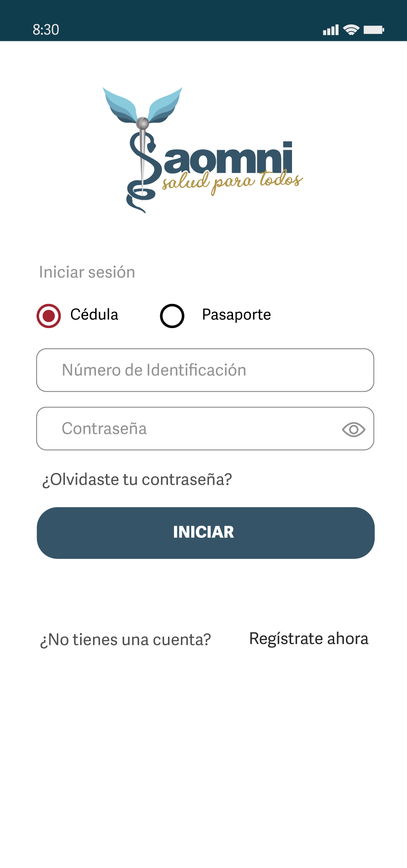This screenshot has width=407, height=868.
Task: Select the Cédula radio button
Action: point(49,316)
